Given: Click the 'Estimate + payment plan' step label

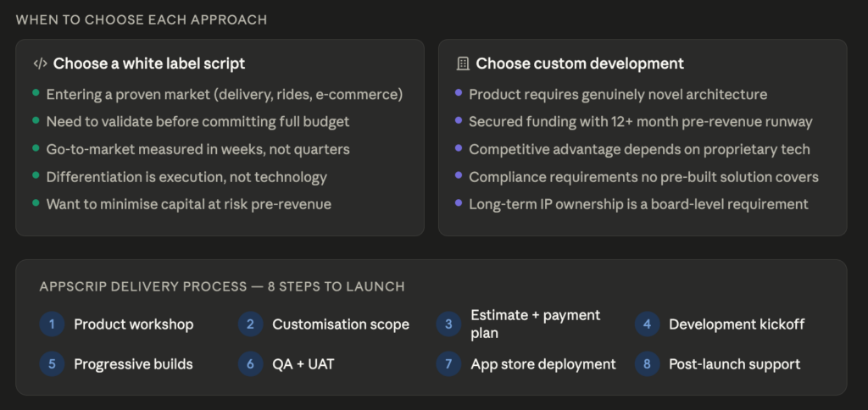Looking at the screenshot, I should (536, 324).
